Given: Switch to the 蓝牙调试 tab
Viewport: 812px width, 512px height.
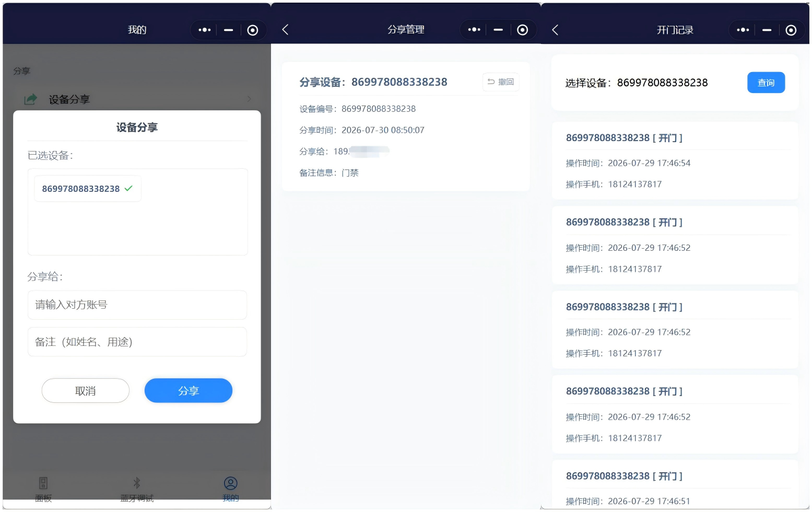Looking at the screenshot, I should tap(137, 490).
